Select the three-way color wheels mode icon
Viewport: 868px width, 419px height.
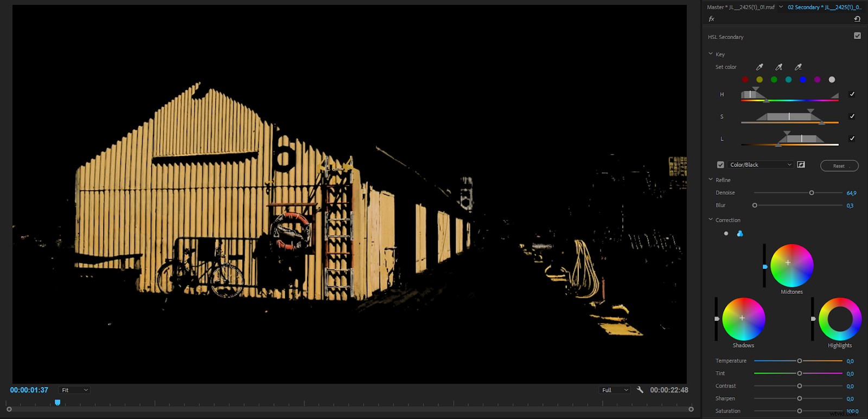tap(740, 234)
